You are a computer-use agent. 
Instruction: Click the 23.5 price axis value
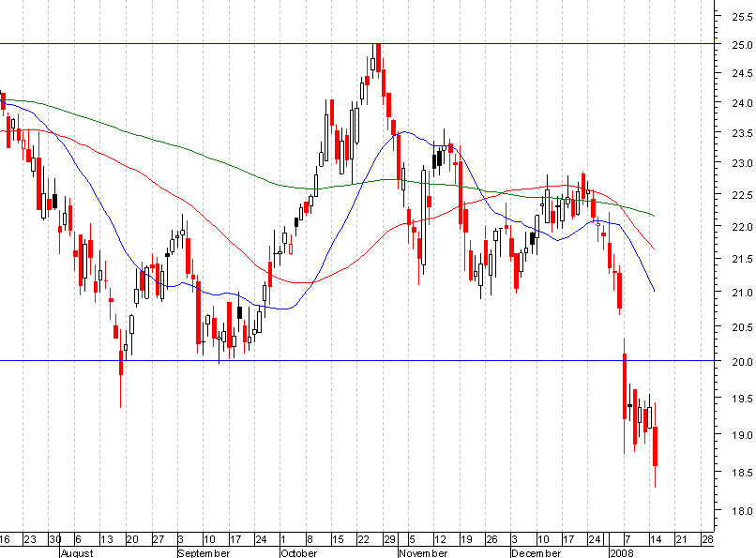click(742, 133)
